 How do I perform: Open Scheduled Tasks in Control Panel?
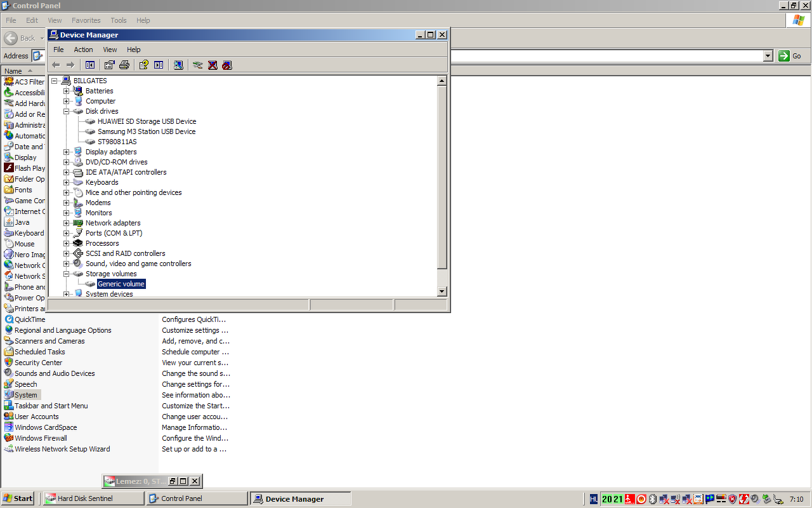point(35,352)
